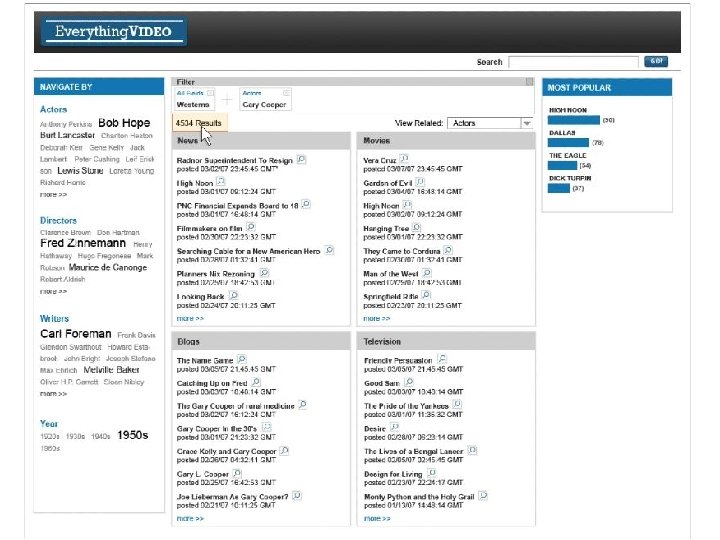Remove the Gary Cooper actor filter
The image size is (720, 540).
coord(286,93)
